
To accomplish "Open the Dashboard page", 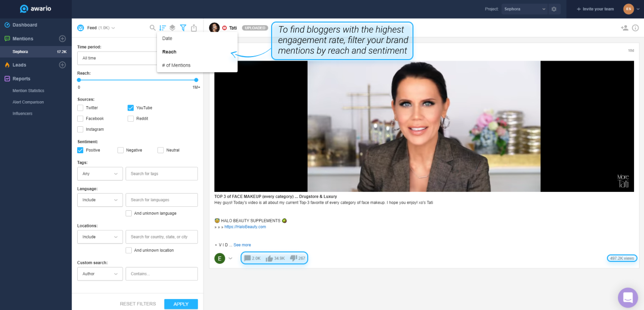I will pyautogui.click(x=25, y=25).
